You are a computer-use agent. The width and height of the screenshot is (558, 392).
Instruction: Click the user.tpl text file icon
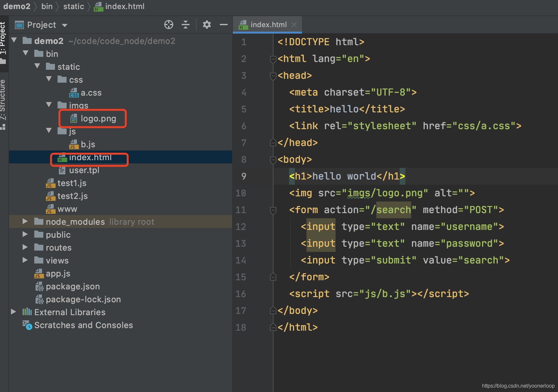pos(62,170)
